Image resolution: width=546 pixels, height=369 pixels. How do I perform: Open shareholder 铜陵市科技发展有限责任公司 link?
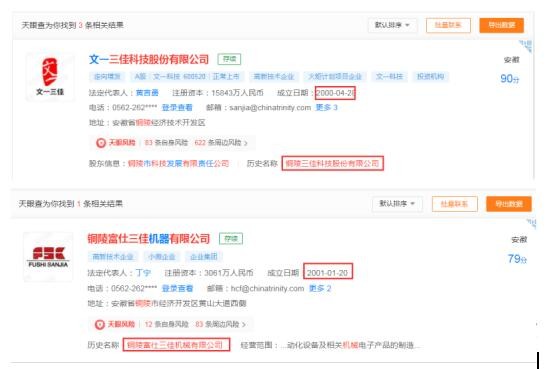[178, 163]
